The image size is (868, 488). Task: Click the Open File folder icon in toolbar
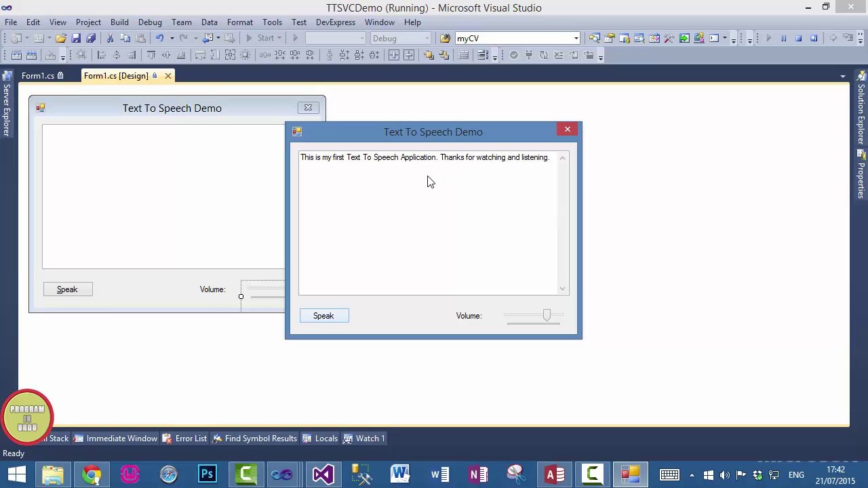click(x=61, y=38)
